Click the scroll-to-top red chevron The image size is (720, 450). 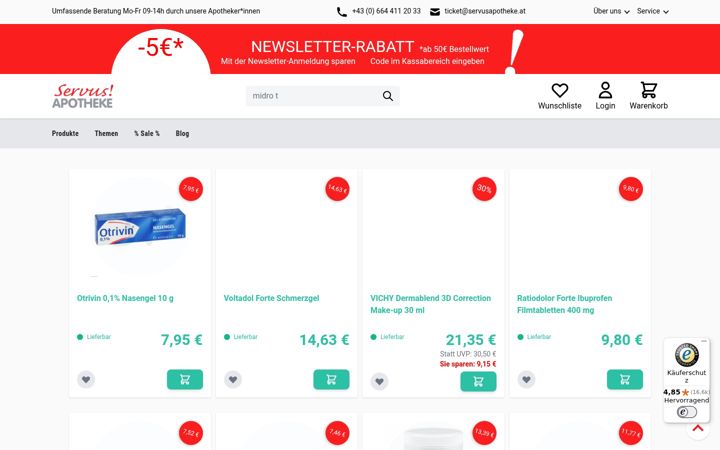(x=698, y=428)
